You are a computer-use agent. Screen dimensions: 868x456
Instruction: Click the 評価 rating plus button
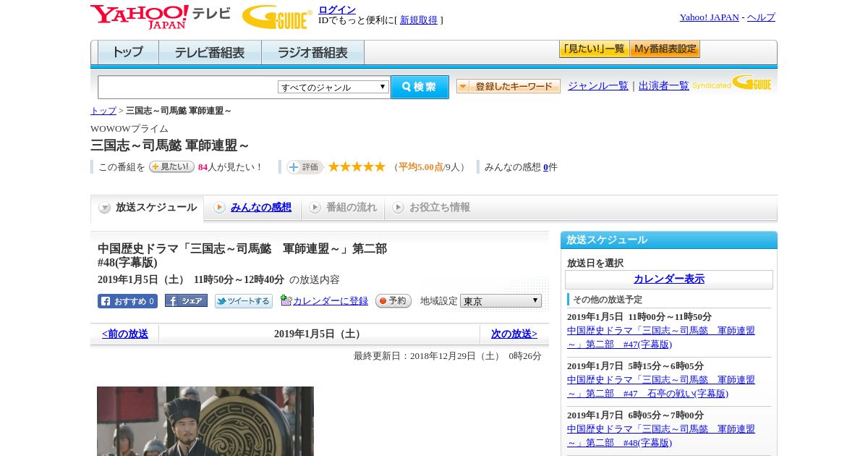pyautogui.click(x=305, y=167)
